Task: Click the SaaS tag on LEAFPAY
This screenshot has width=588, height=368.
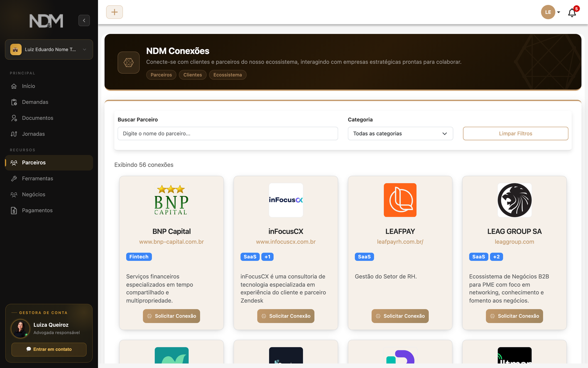Action: [364, 257]
